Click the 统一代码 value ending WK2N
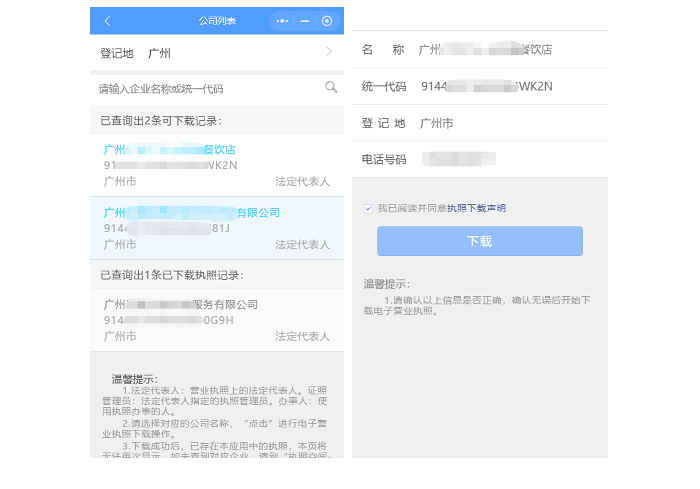The image size is (700, 489). coord(482,87)
